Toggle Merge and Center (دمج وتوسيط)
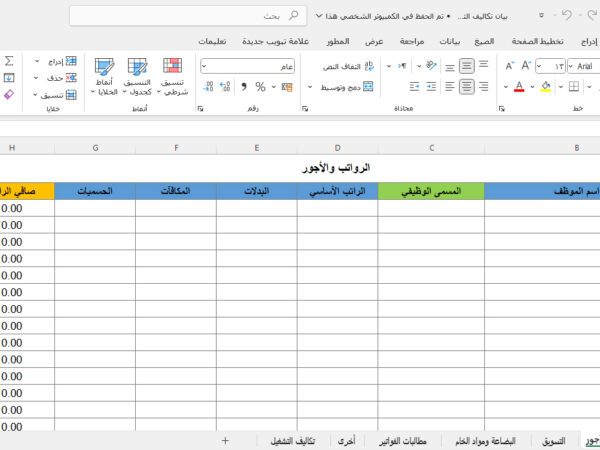Image resolution: width=600 pixels, height=450 pixels. [x=346, y=87]
